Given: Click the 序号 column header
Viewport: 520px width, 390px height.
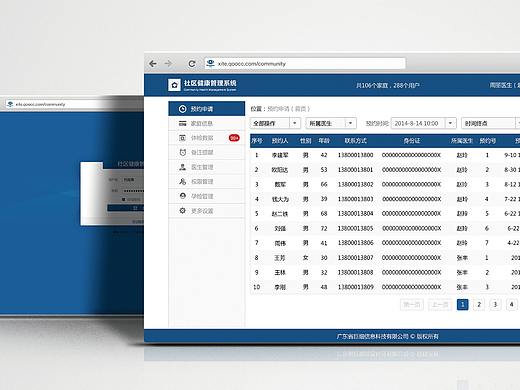Looking at the screenshot, I should click(257, 141).
